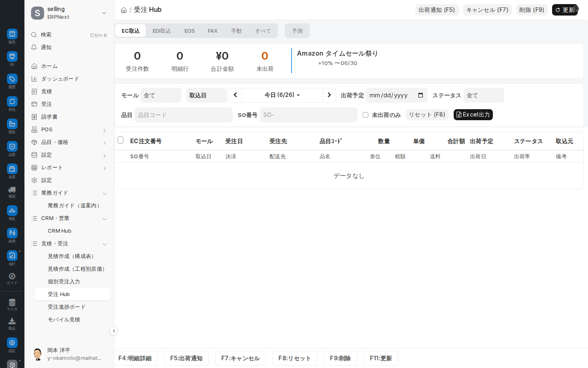Open 受注進捗ボード in the sidebar
The image size is (588, 368).
click(72, 307)
